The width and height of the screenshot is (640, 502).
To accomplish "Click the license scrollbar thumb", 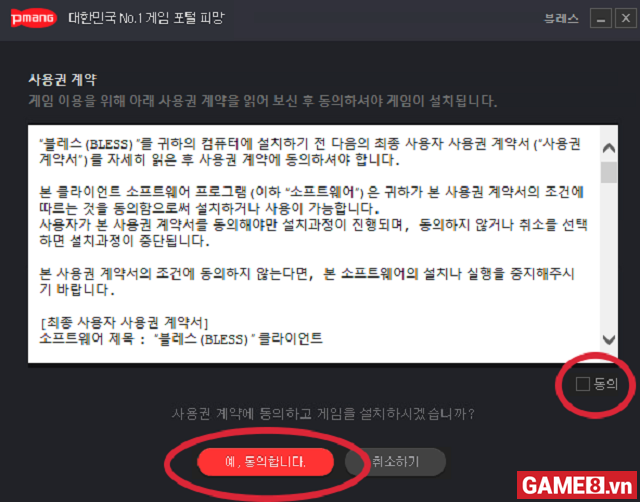I will (x=609, y=172).
